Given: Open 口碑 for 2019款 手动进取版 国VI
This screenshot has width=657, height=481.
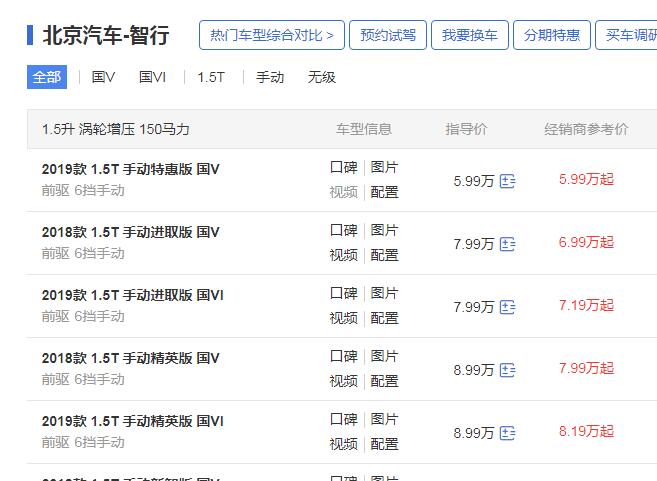Looking at the screenshot, I should [x=344, y=293].
